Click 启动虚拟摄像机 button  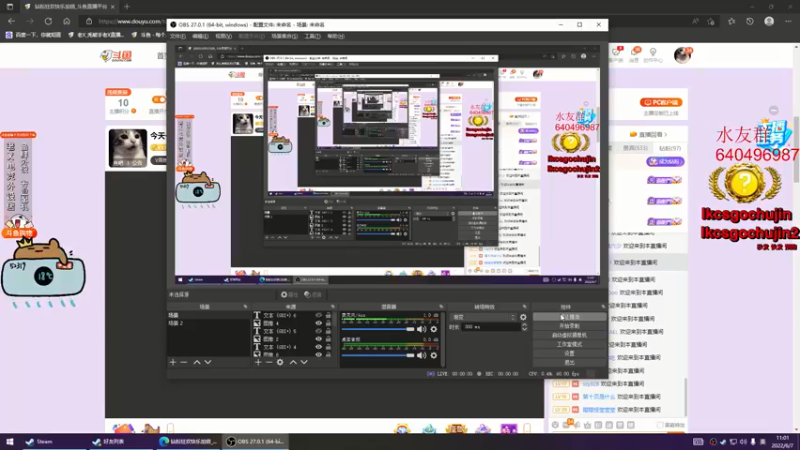point(569,335)
